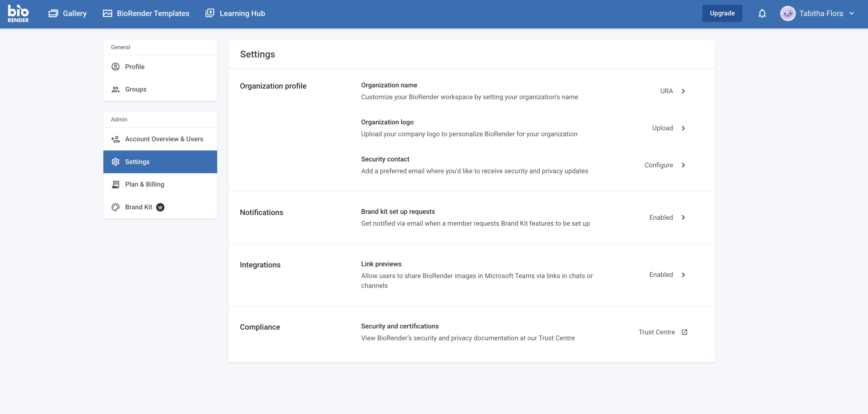Click the URA organization name value

[x=667, y=91]
